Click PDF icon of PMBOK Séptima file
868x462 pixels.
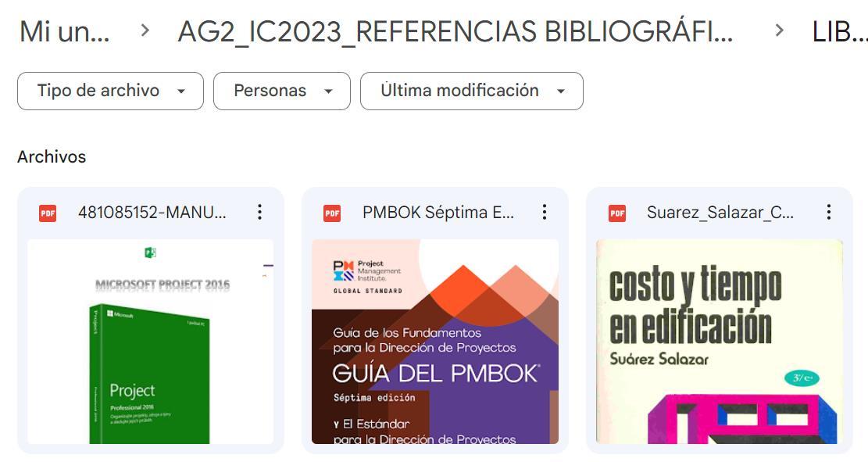click(x=332, y=213)
